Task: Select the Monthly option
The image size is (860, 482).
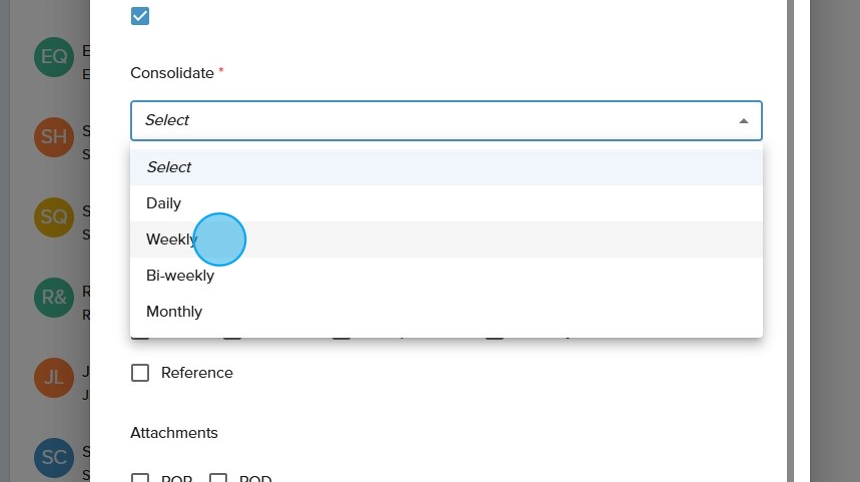Action: click(174, 311)
